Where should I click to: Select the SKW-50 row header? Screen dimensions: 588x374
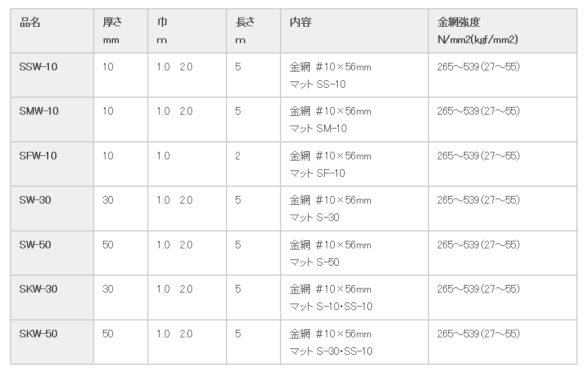(52, 342)
